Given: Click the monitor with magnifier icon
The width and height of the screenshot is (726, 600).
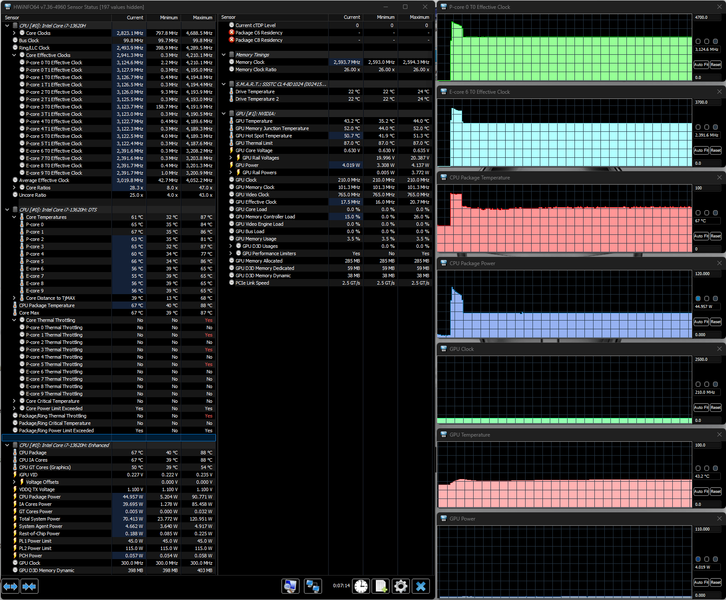Looking at the screenshot, I should point(290,586).
